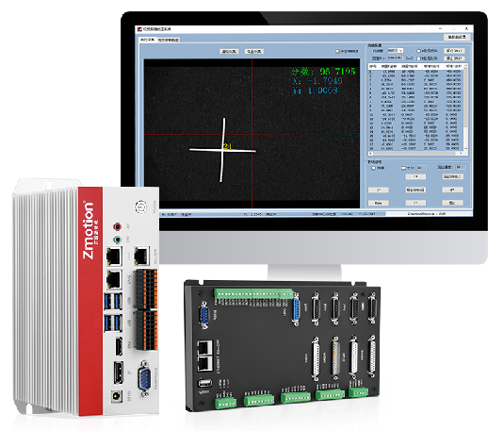Click the upward jog button in manual panel
This screenshot has height=431, width=504.
(x=415, y=176)
